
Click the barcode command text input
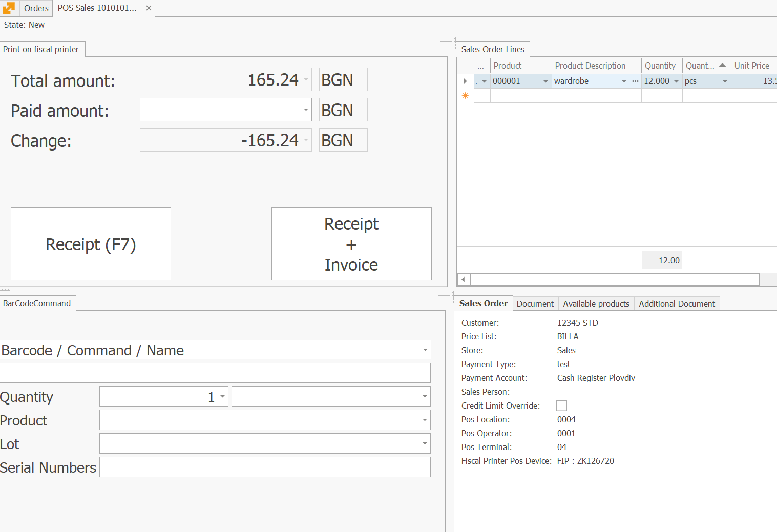[x=215, y=373]
